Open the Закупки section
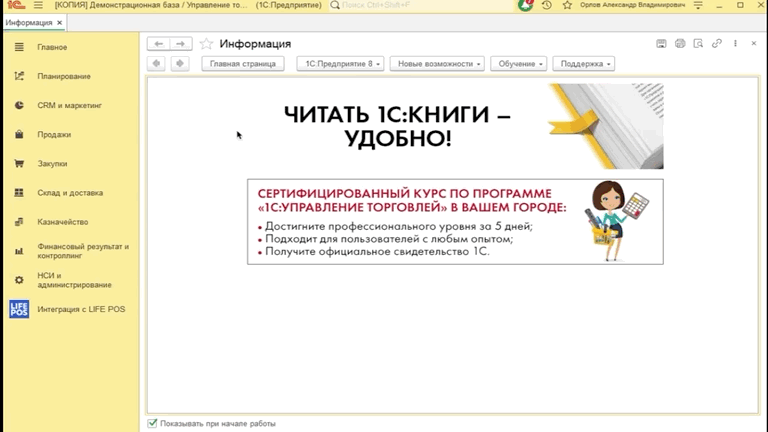The height and width of the screenshot is (432, 768). (52, 164)
